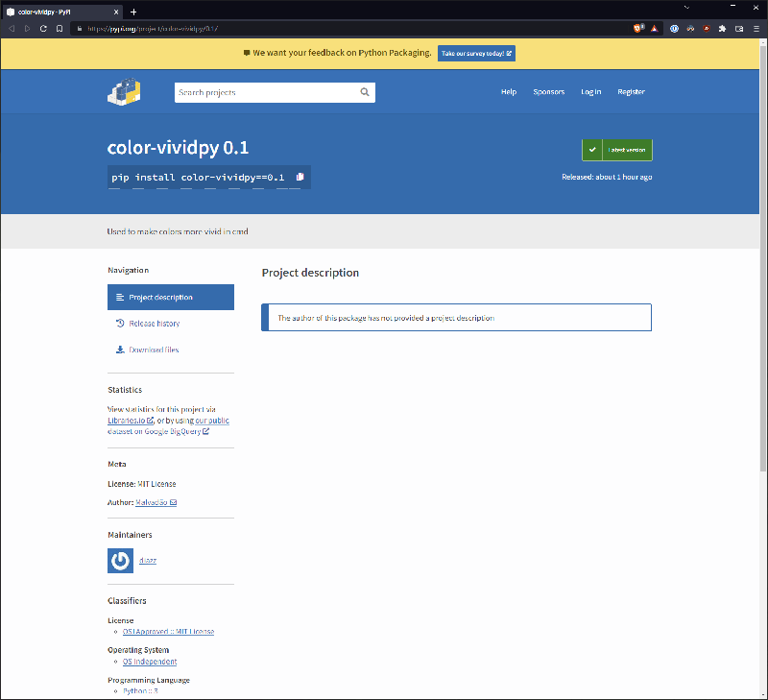Image resolution: width=768 pixels, height=700 pixels.
Task: Click the maintainer avatar image
Action: [x=121, y=561]
